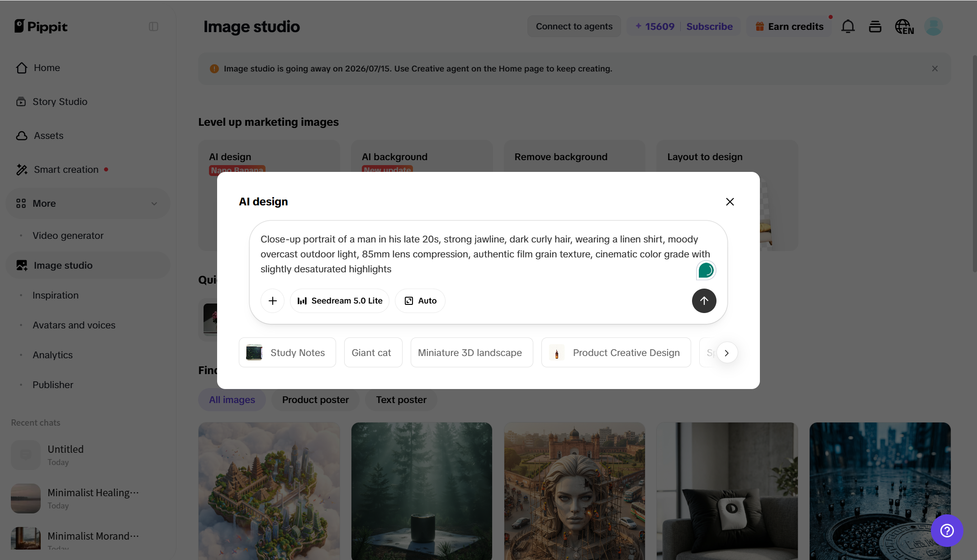The image size is (977, 560).
Task: Dismiss the Image studio notice banner
Action: (x=935, y=69)
